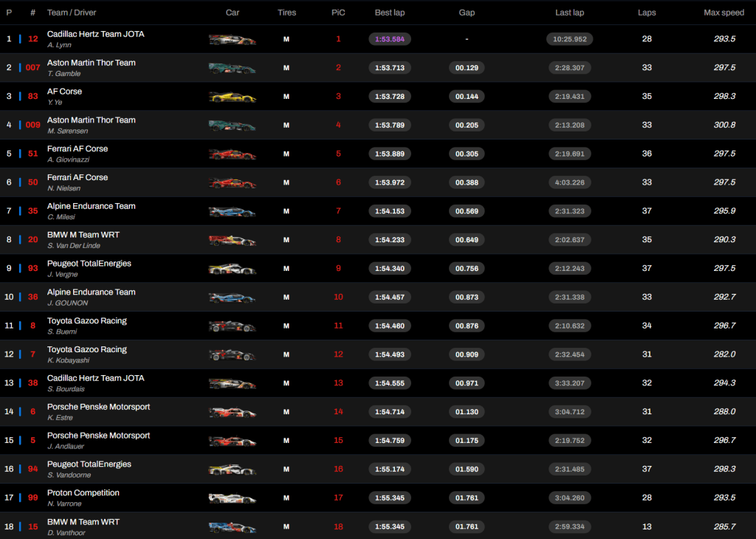
Task: Click the #12 Cadillac Hertz Team JOTA car image
Action: [232, 40]
